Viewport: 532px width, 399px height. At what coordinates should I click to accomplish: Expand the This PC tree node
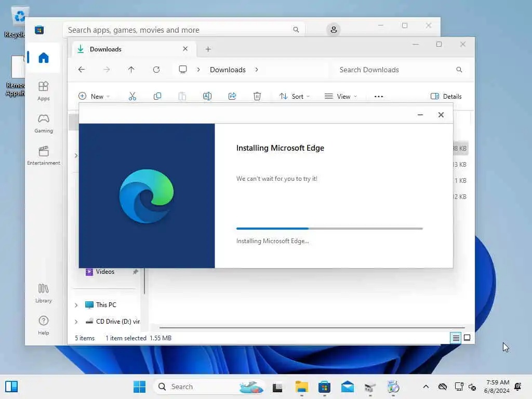tap(76, 305)
